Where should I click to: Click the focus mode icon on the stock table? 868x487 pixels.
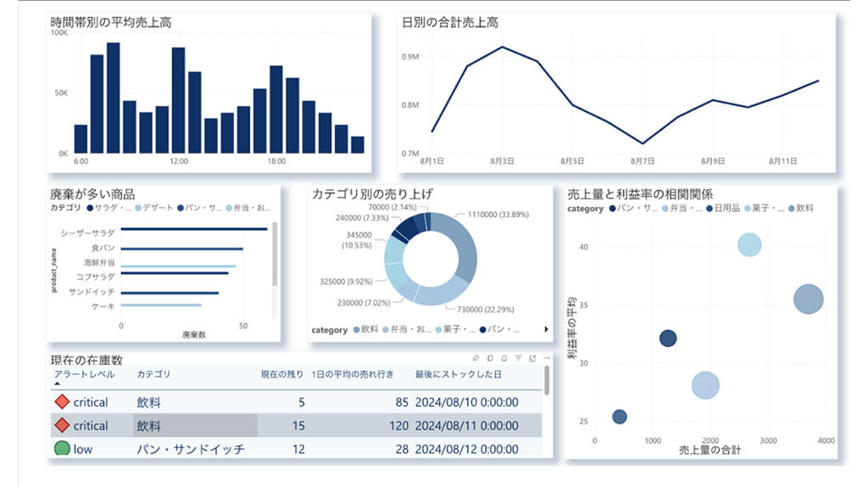pyautogui.click(x=532, y=358)
